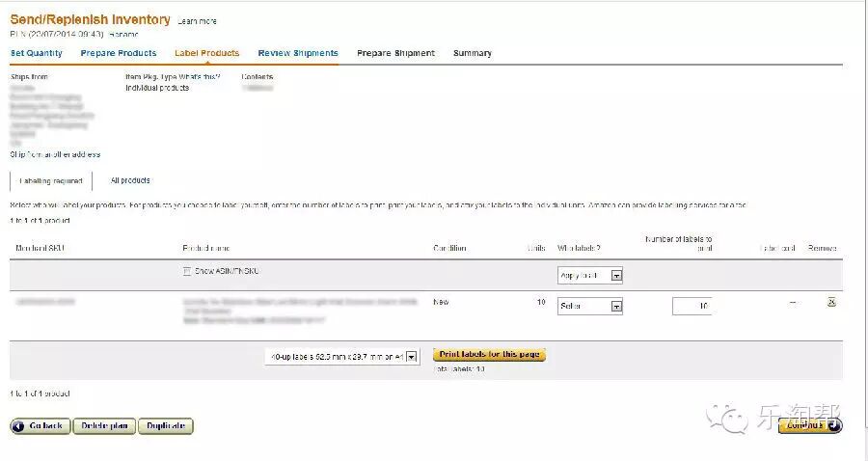Click the Go back button
The height and width of the screenshot is (461, 868).
(x=40, y=425)
